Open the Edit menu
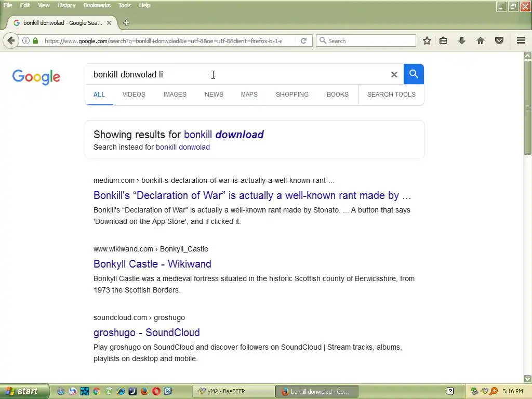Screen dimensions: 532x399 coord(25,5)
